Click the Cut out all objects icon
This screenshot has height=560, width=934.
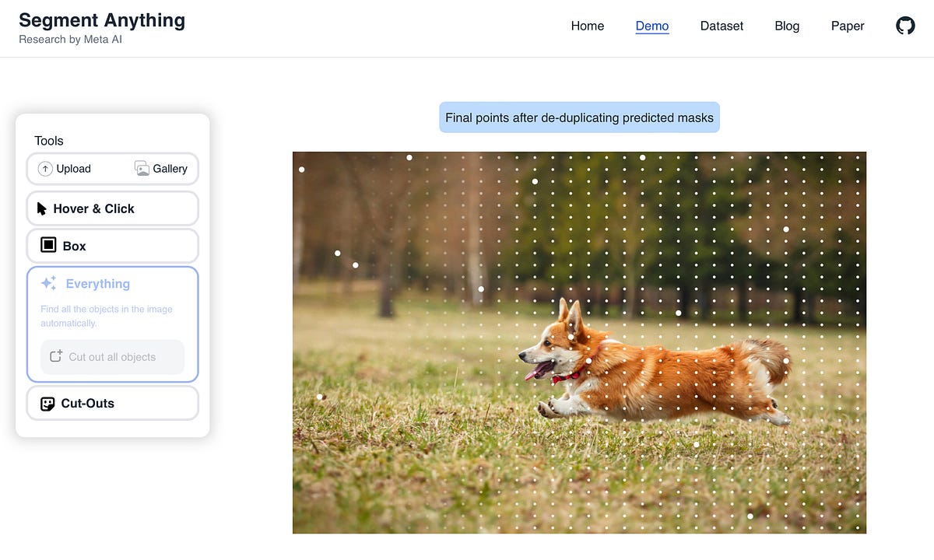click(x=54, y=356)
